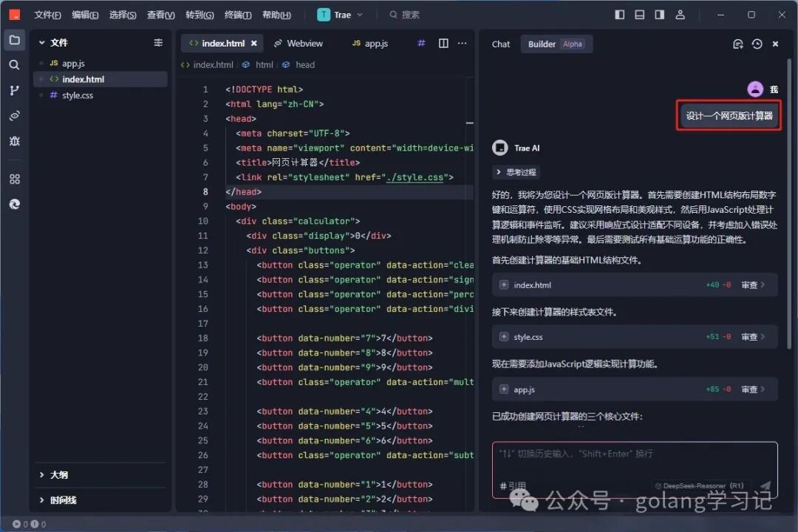Open the Debug bug icon in sidebar

coord(14,141)
